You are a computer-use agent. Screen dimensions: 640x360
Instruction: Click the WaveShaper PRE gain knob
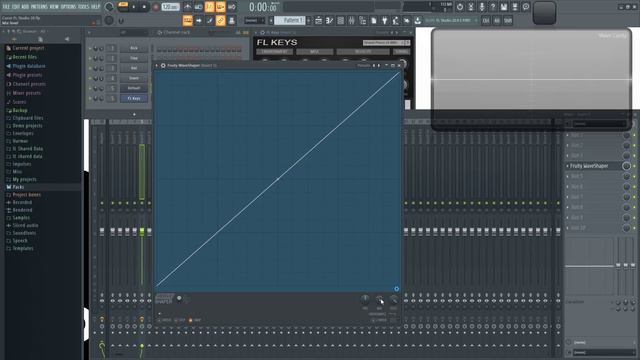[x=365, y=300]
